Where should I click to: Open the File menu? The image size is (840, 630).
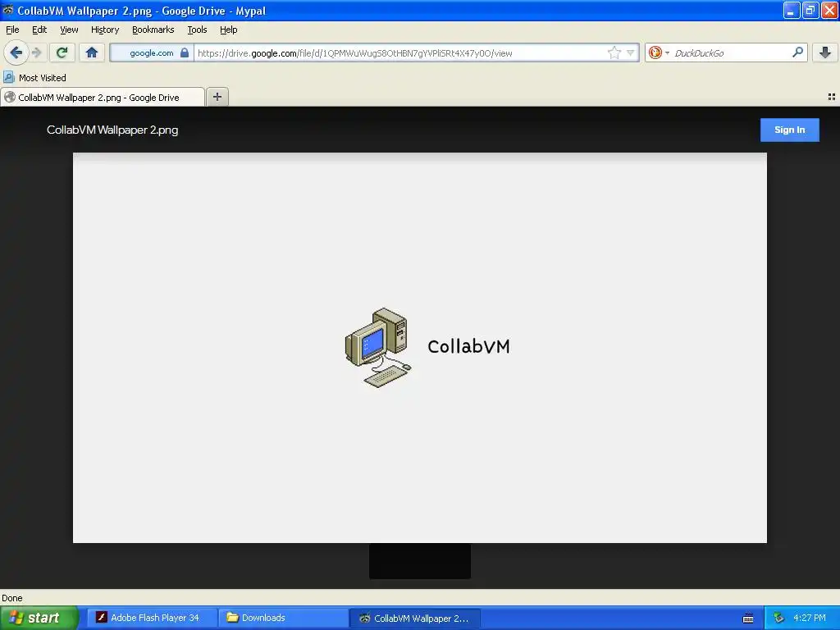pos(12,30)
